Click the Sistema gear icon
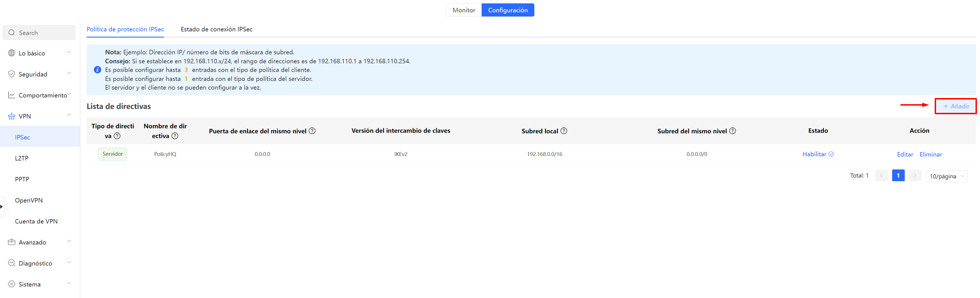Screen dimensions: 980x298 coord(11,284)
